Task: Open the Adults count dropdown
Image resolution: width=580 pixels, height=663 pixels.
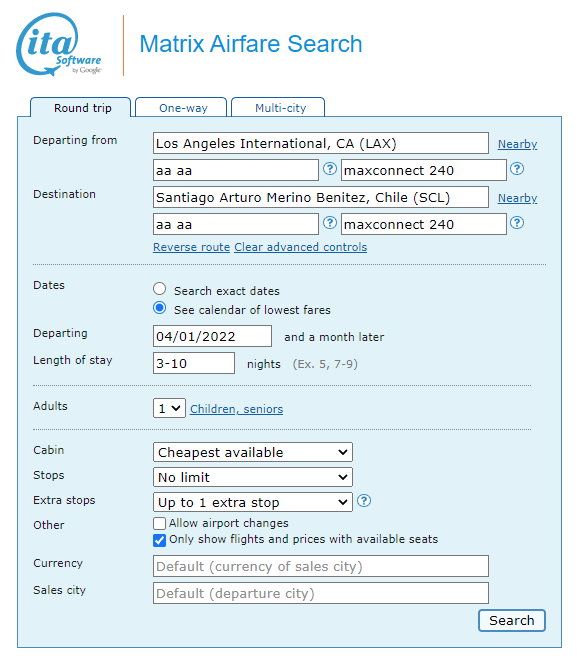Action: [x=169, y=408]
